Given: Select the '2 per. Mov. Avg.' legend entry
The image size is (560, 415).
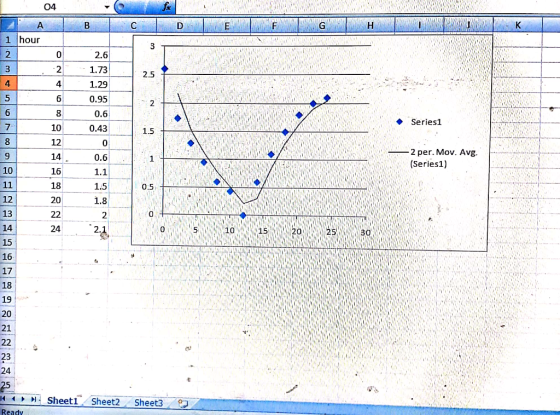Looking at the screenshot, I should pyautogui.click(x=433, y=158).
